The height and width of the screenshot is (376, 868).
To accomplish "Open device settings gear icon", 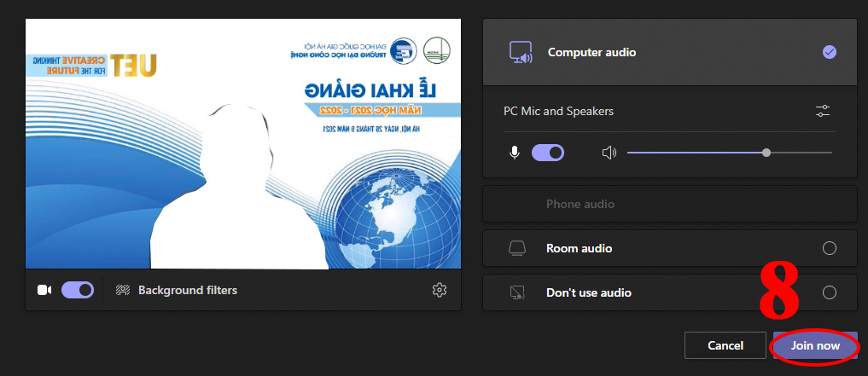I will coord(440,290).
